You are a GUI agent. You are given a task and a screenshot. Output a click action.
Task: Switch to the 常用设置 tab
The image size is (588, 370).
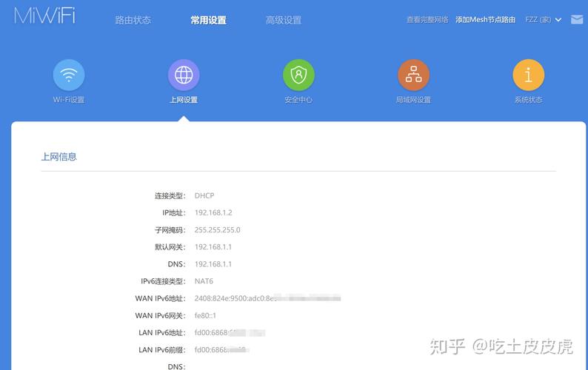click(209, 20)
